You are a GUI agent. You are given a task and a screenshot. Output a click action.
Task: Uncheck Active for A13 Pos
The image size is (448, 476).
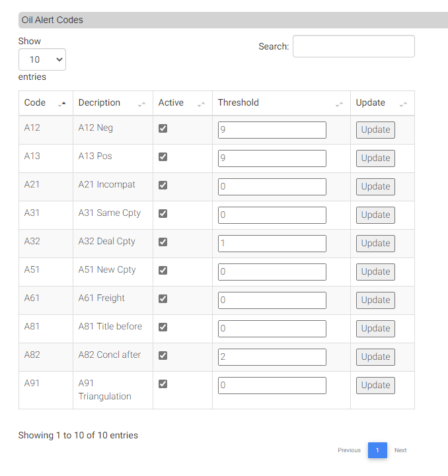tap(163, 156)
